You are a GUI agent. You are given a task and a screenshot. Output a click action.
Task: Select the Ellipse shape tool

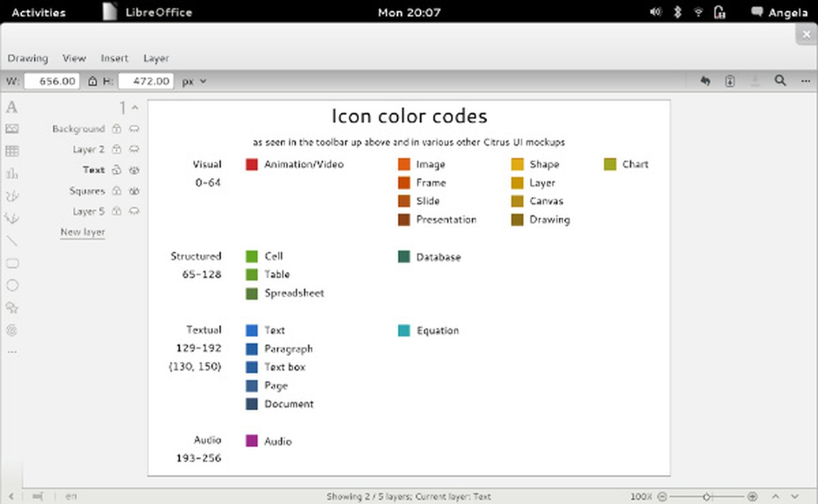coord(12,285)
